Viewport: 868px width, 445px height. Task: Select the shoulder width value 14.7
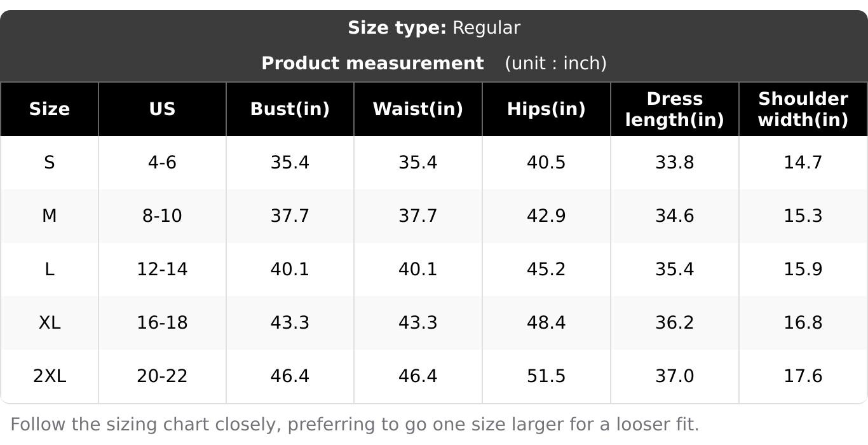803,163
